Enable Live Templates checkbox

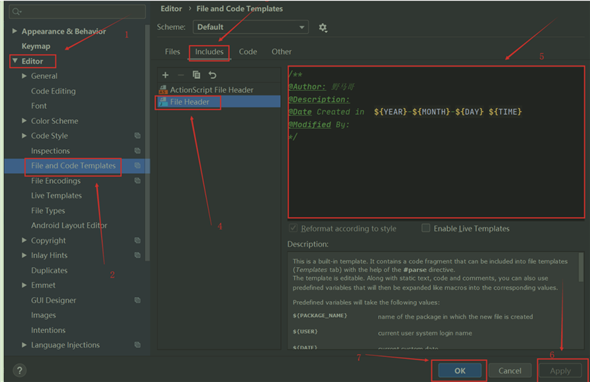[x=426, y=228]
